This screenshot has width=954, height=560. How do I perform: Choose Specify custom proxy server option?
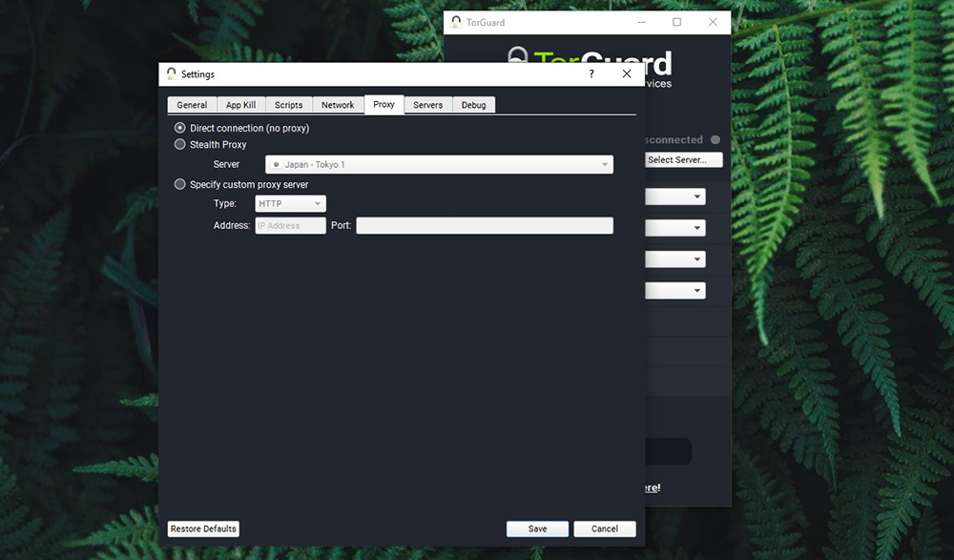click(x=241, y=184)
